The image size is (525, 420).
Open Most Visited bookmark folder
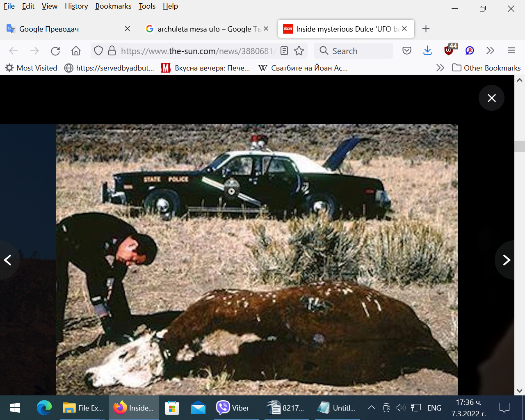pos(31,68)
